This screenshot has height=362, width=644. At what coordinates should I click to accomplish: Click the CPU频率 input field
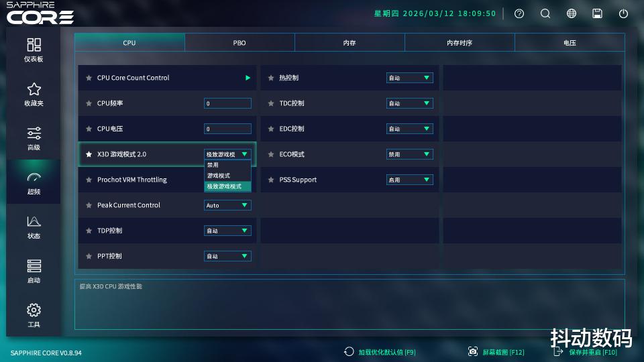[x=227, y=103]
